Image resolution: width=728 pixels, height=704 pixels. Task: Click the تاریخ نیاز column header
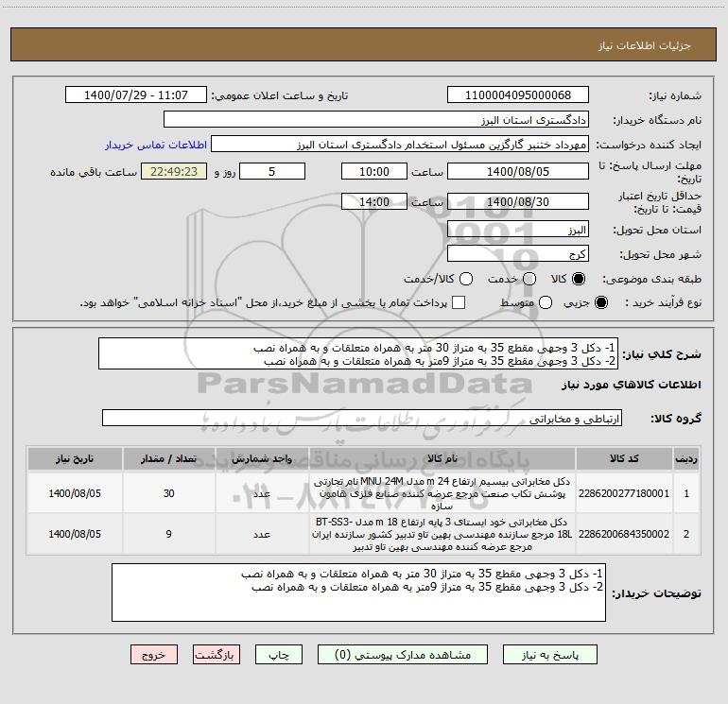(x=75, y=458)
